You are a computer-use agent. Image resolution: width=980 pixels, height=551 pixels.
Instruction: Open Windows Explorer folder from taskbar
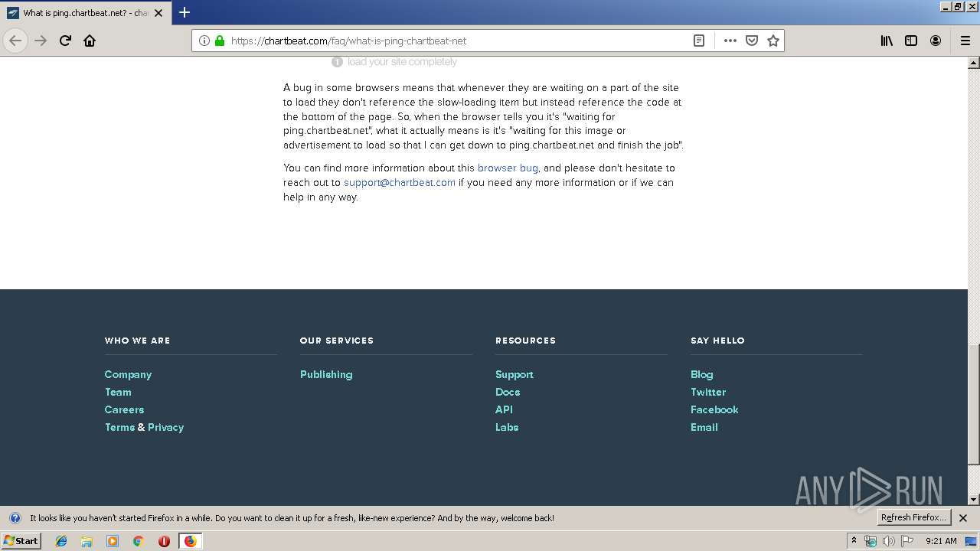click(87, 541)
